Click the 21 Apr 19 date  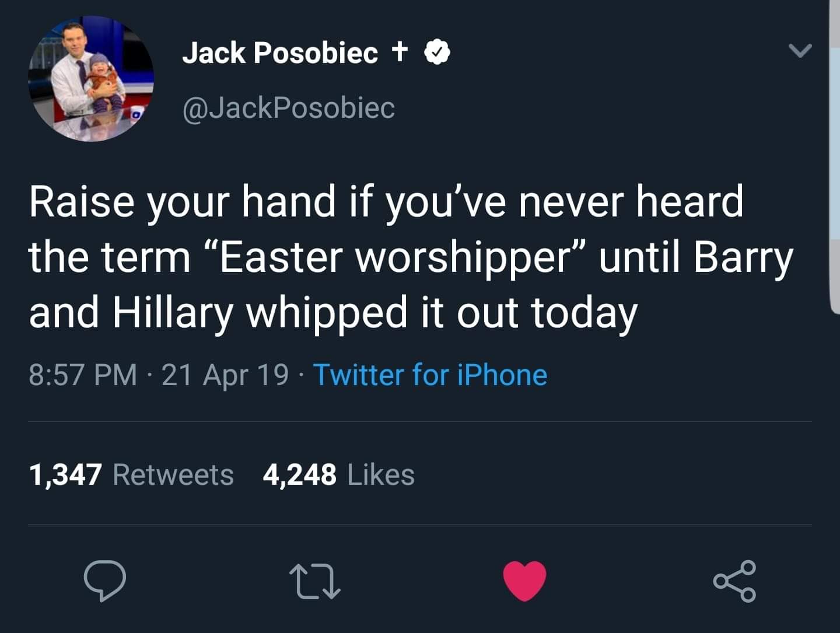[225, 375]
